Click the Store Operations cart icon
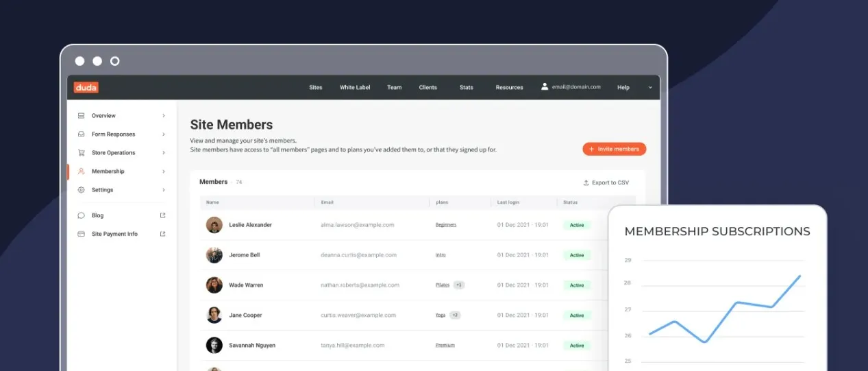The image size is (868, 371). pyautogui.click(x=81, y=153)
